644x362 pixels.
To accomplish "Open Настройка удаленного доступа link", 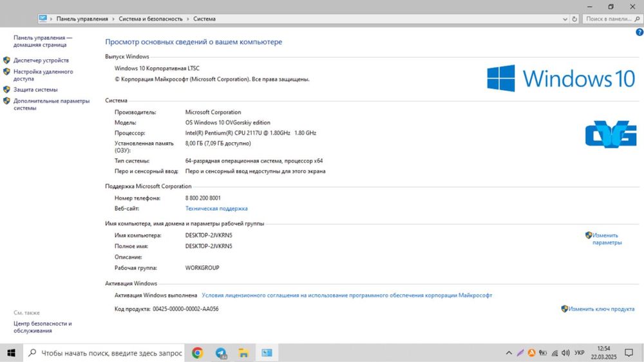I will 43,75.
